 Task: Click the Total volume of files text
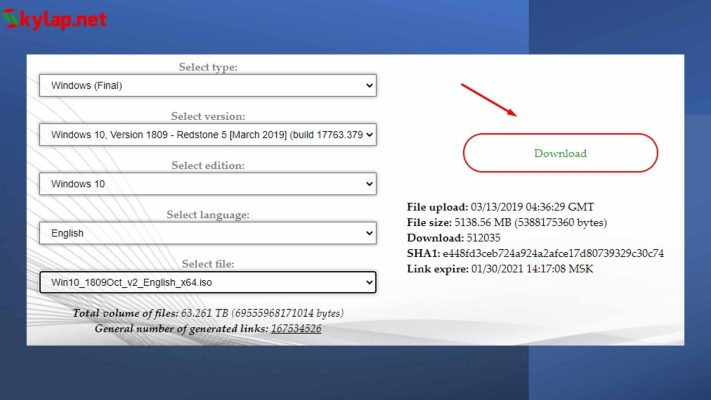tap(208, 313)
